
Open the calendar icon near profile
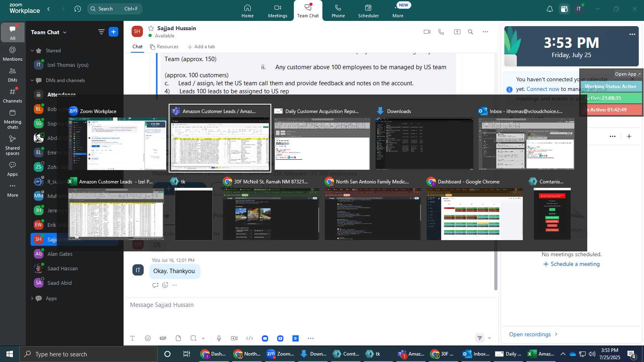(x=564, y=9)
